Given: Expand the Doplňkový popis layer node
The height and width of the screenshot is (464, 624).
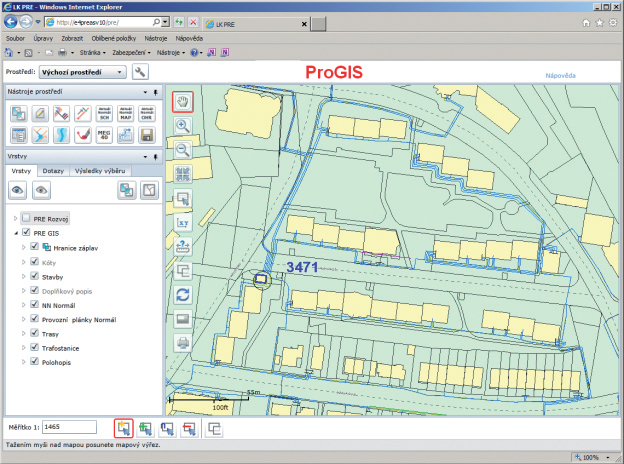Looking at the screenshot, I should (x=23, y=291).
